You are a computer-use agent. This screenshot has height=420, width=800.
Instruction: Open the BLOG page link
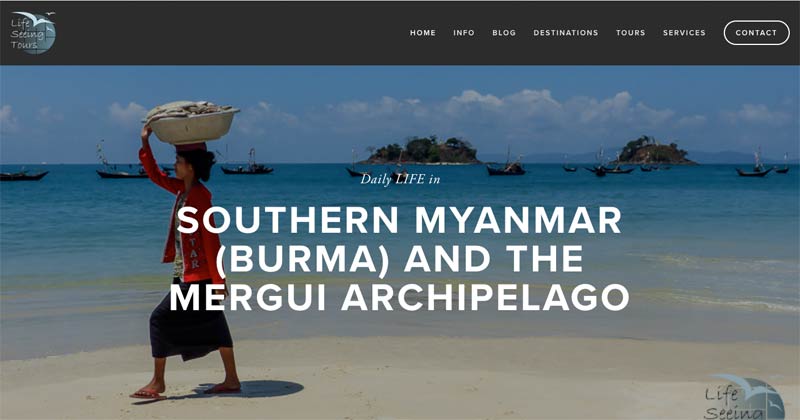tap(504, 33)
